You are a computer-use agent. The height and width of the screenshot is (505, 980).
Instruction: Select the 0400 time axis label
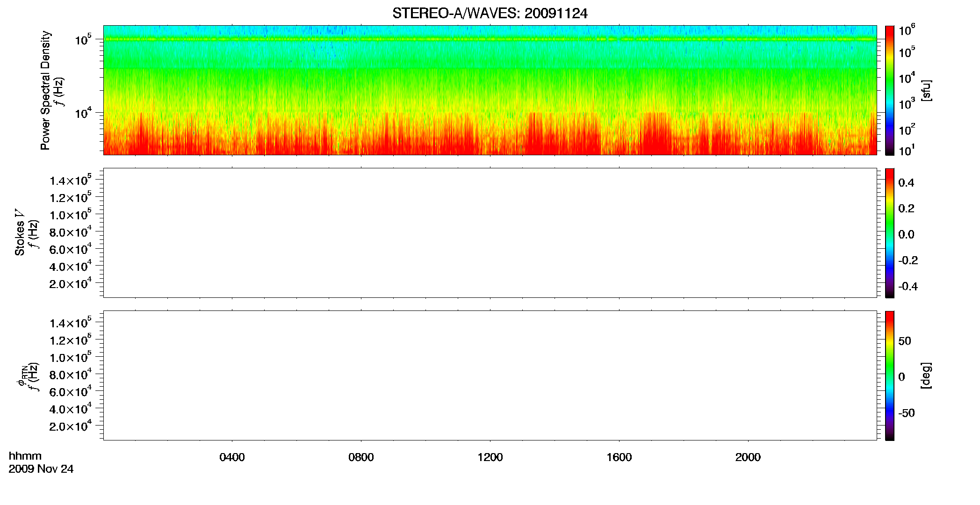pos(232,457)
